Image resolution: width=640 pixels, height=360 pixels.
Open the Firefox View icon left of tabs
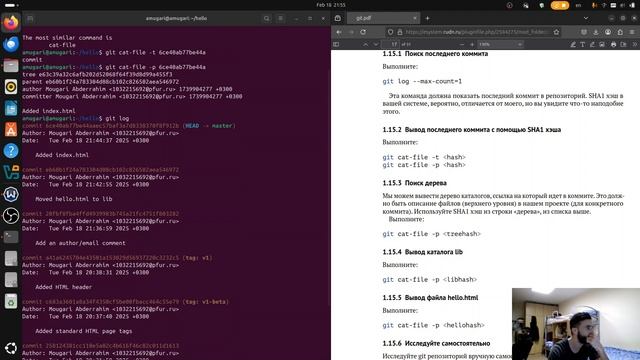(338, 18)
